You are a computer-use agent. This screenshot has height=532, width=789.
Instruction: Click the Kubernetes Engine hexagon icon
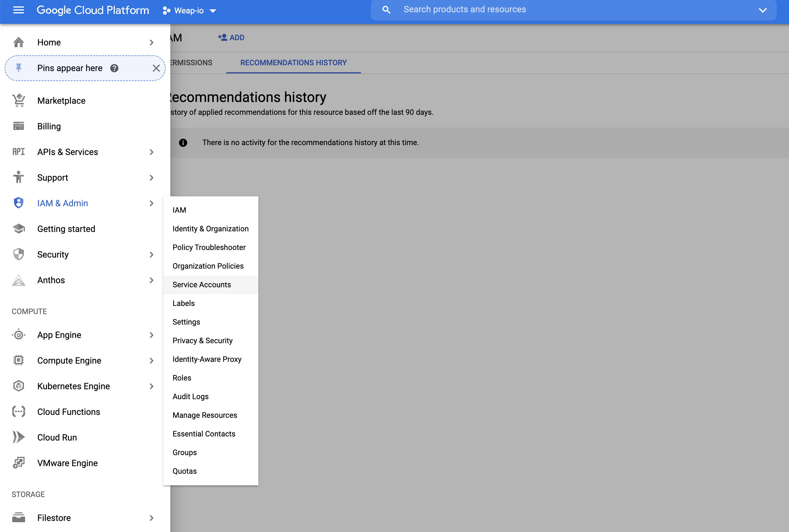[x=19, y=386]
